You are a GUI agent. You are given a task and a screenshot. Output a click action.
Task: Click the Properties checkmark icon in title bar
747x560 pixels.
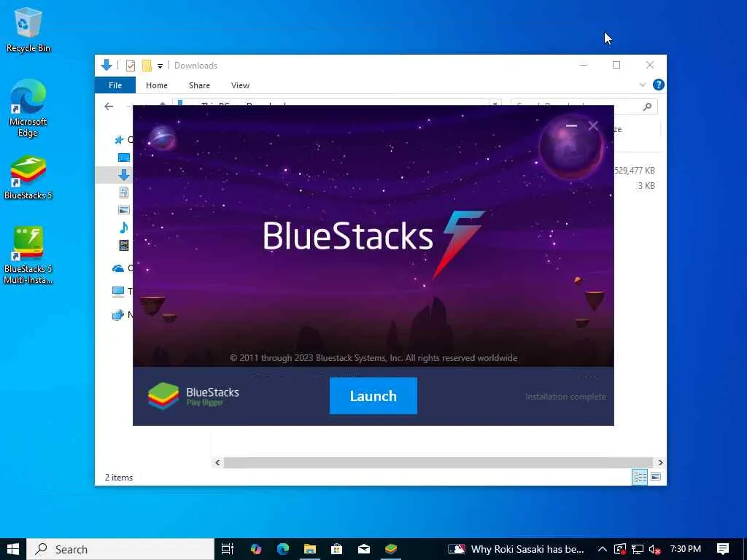[x=130, y=66]
